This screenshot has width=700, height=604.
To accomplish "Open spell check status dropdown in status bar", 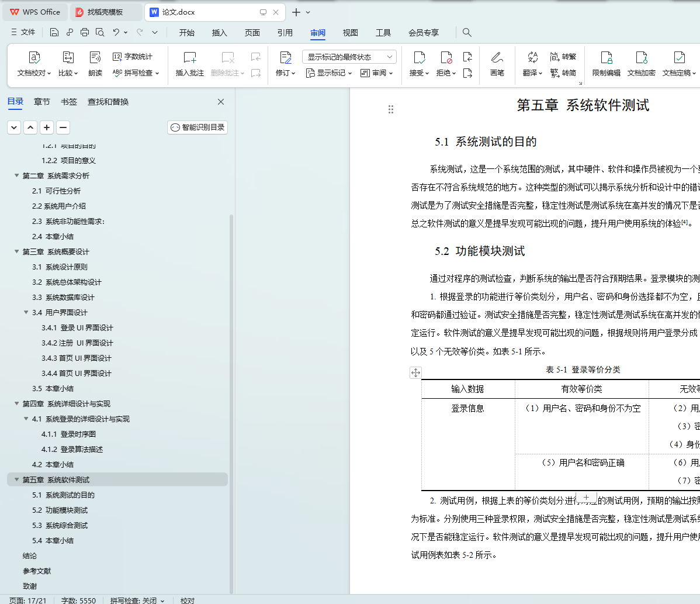I will [x=162, y=601].
